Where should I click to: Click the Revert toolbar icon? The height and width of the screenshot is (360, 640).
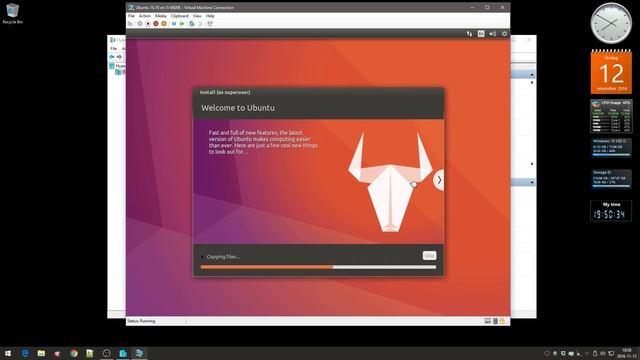pos(200,24)
